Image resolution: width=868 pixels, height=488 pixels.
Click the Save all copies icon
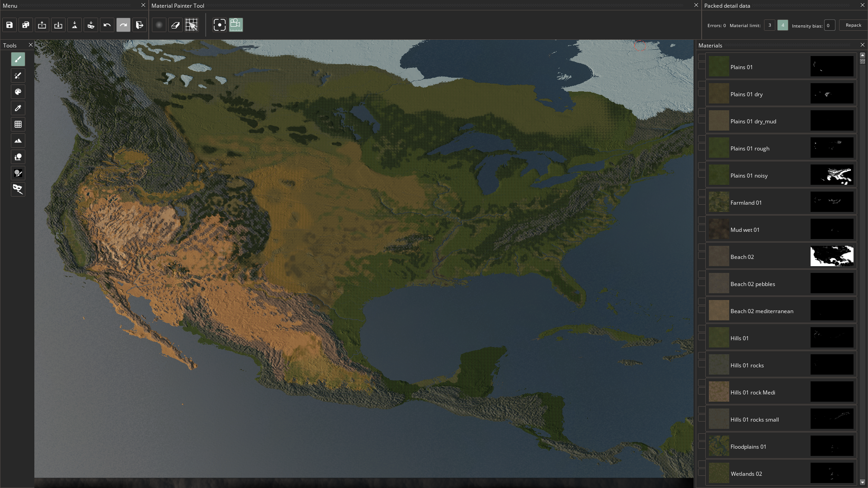point(26,25)
